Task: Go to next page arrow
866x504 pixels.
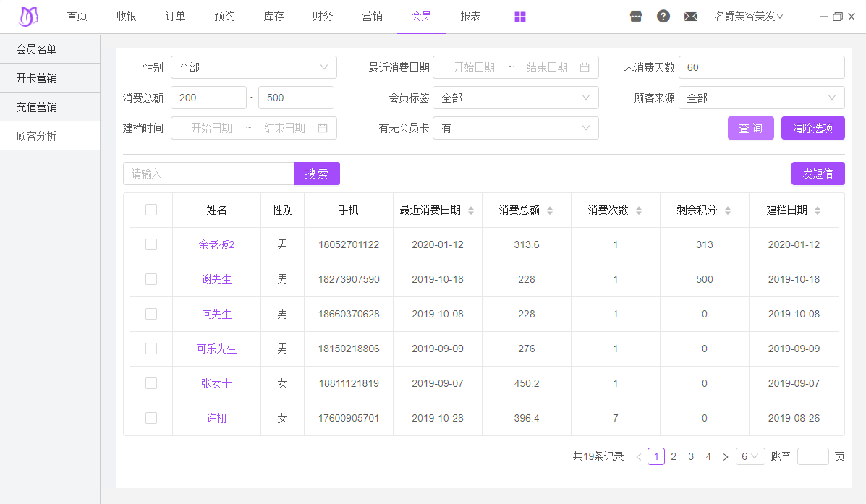Action: [726, 457]
